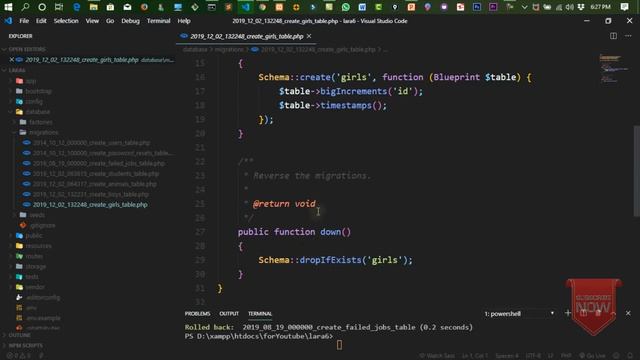This screenshot has width=640, height=360.
Task: Expand the factories folder
Action: 40,122
